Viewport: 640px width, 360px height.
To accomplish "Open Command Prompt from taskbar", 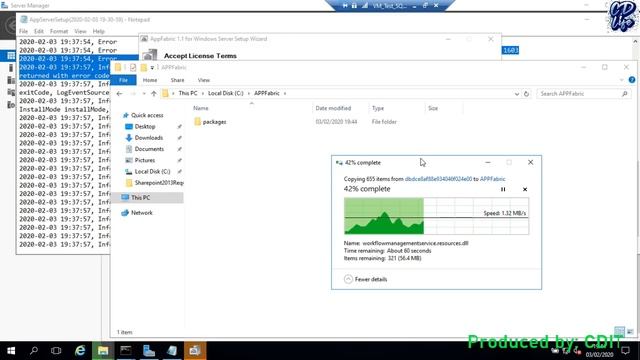I will 126,351.
